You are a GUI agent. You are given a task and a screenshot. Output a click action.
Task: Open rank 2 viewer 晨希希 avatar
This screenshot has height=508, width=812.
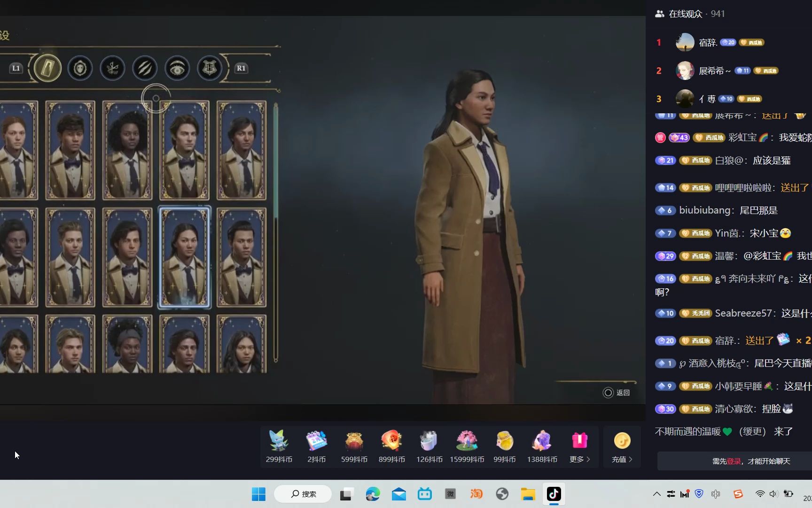tap(685, 71)
